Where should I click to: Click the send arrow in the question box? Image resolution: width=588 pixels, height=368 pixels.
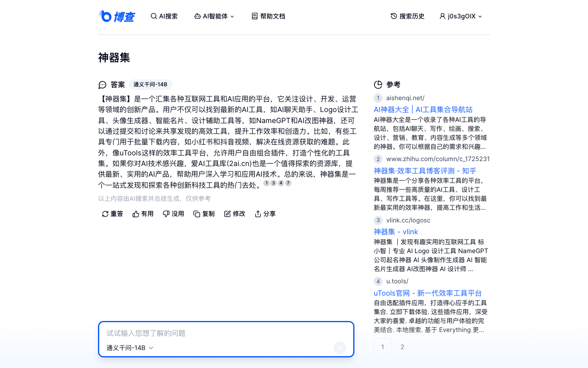coord(339,348)
